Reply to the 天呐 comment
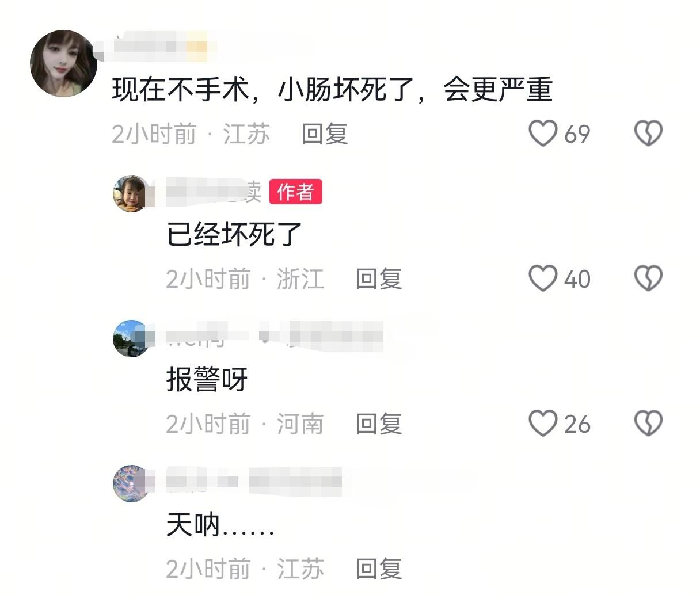 click(378, 569)
